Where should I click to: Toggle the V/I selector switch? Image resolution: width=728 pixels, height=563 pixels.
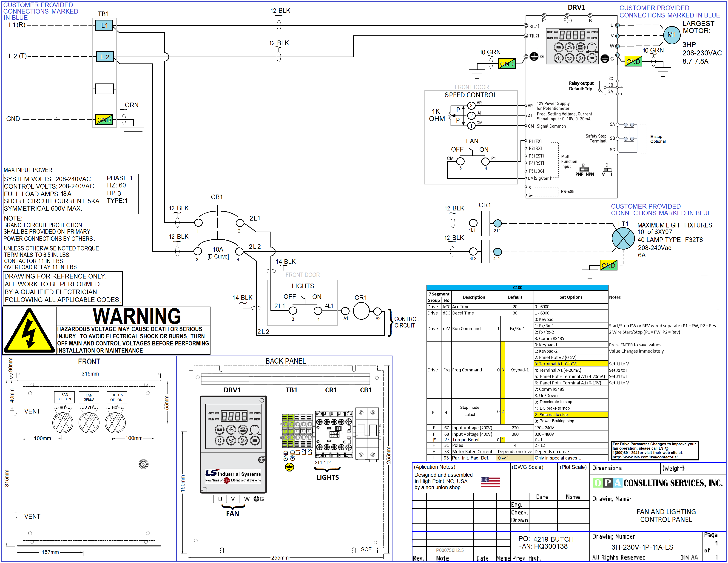click(607, 170)
